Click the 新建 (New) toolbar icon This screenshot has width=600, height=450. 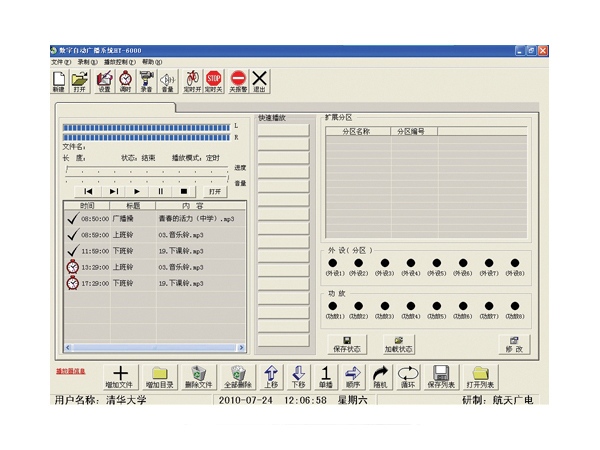[58, 80]
